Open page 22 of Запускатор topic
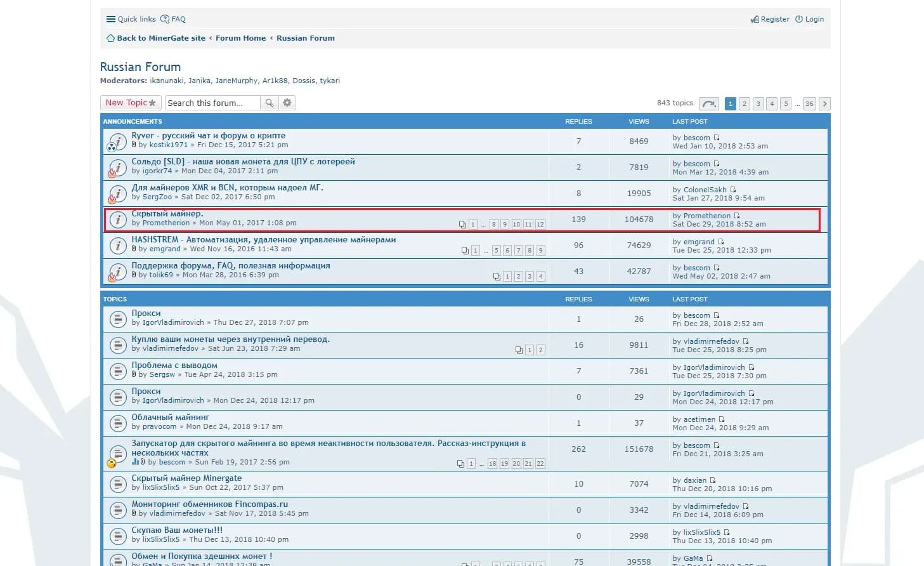This screenshot has width=924, height=566. [540, 464]
